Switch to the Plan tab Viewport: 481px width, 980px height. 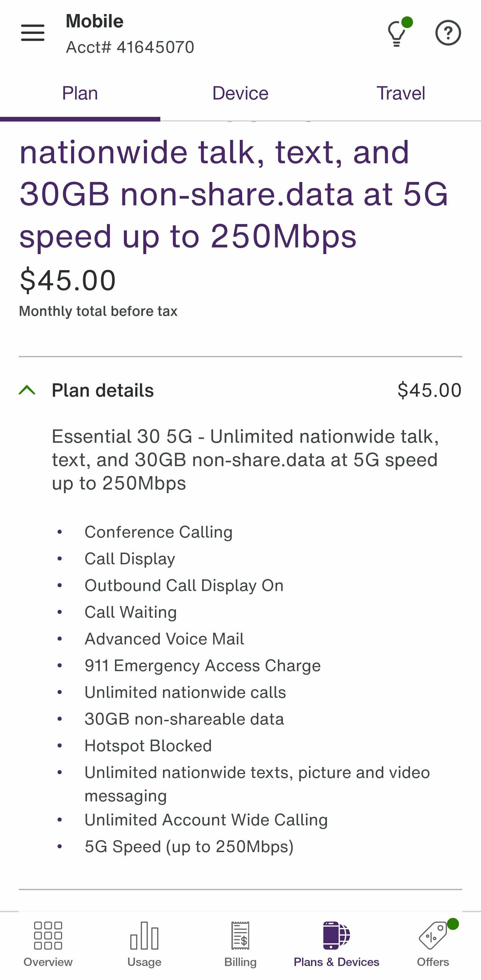(x=80, y=93)
